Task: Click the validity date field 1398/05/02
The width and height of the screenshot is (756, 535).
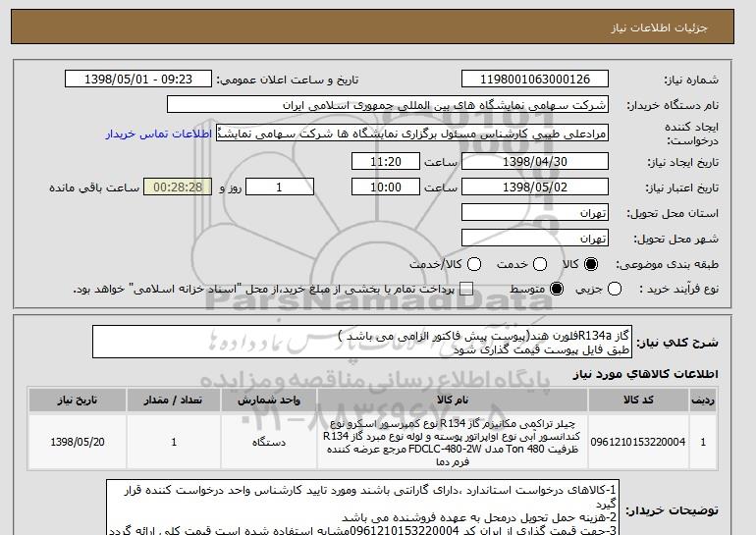Action: point(535,187)
